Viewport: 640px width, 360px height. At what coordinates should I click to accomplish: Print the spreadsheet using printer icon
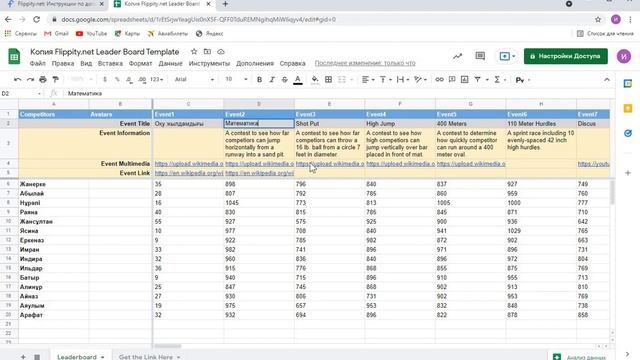[x=43, y=80]
